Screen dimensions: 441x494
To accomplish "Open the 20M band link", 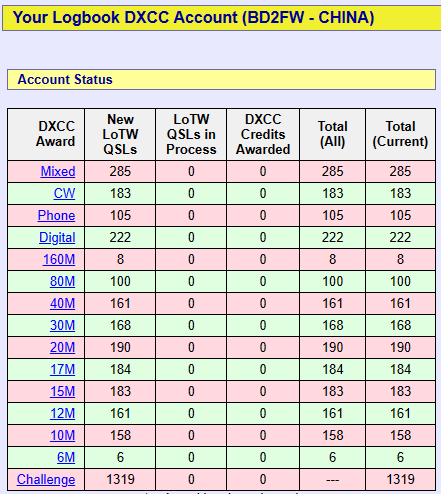I will click(x=63, y=348).
